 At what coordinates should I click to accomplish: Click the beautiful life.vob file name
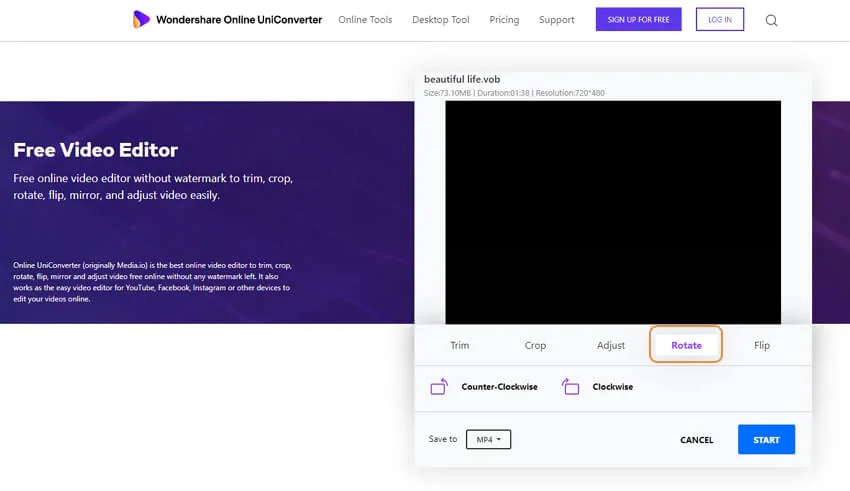click(462, 79)
